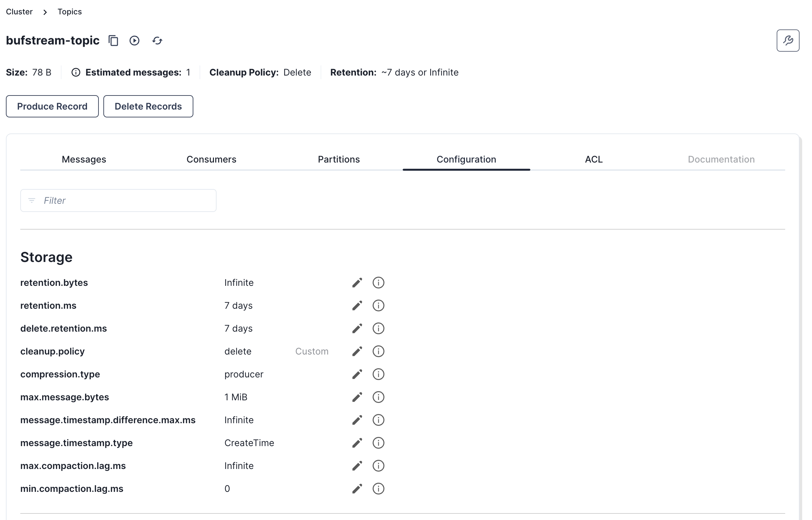Image resolution: width=812 pixels, height=520 pixels.
Task: Go to the Partitions tab
Action: 339,159
